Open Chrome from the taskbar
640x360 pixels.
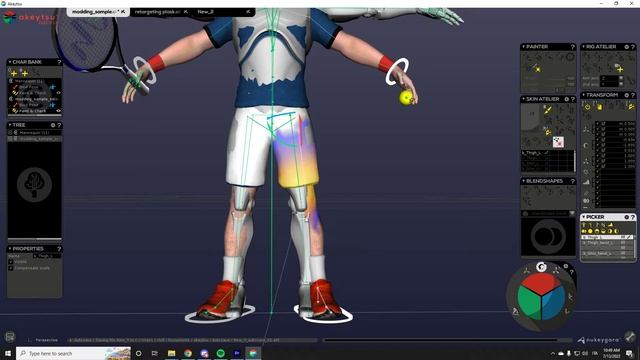tap(188, 353)
